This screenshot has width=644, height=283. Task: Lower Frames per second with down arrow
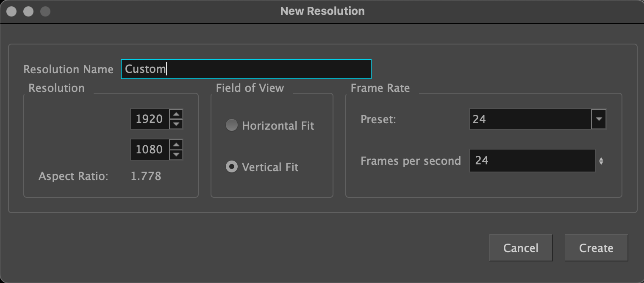coord(601,163)
